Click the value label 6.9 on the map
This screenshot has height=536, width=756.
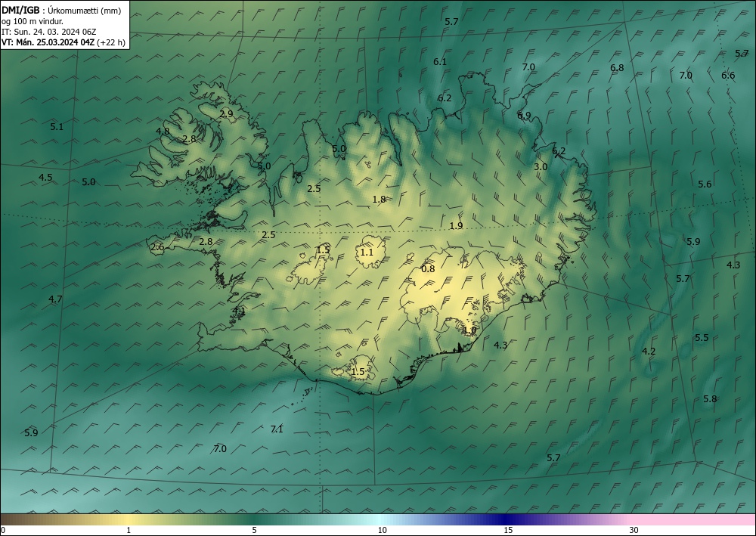click(524, 115)
